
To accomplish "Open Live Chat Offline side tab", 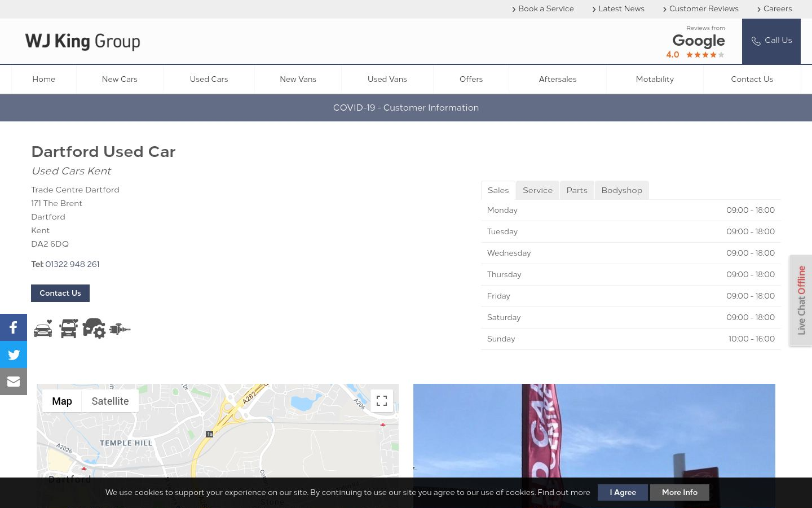I will click(x=801, y=300).
